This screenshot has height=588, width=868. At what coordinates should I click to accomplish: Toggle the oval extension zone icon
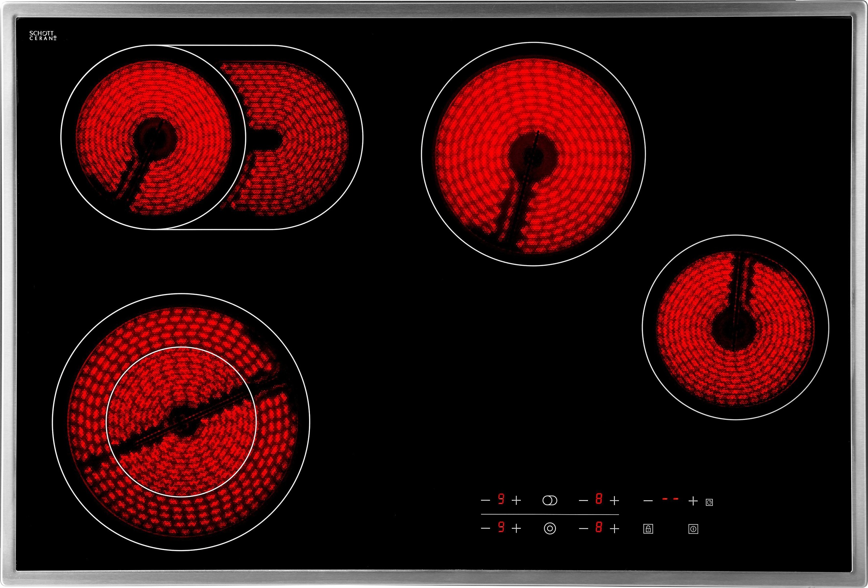point(549,500)
